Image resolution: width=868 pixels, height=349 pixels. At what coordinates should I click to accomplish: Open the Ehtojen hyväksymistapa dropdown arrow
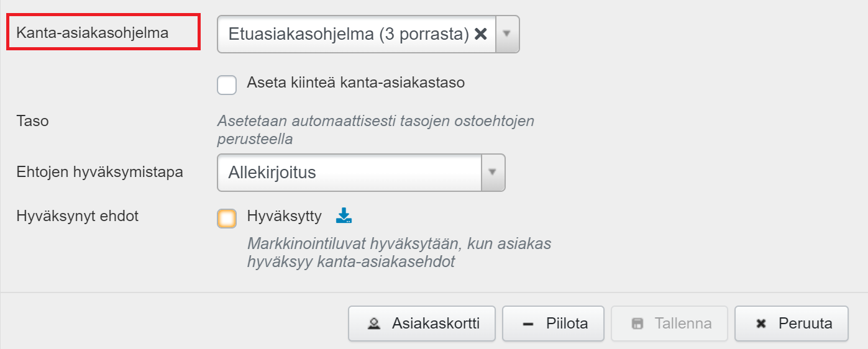[493, 172]
